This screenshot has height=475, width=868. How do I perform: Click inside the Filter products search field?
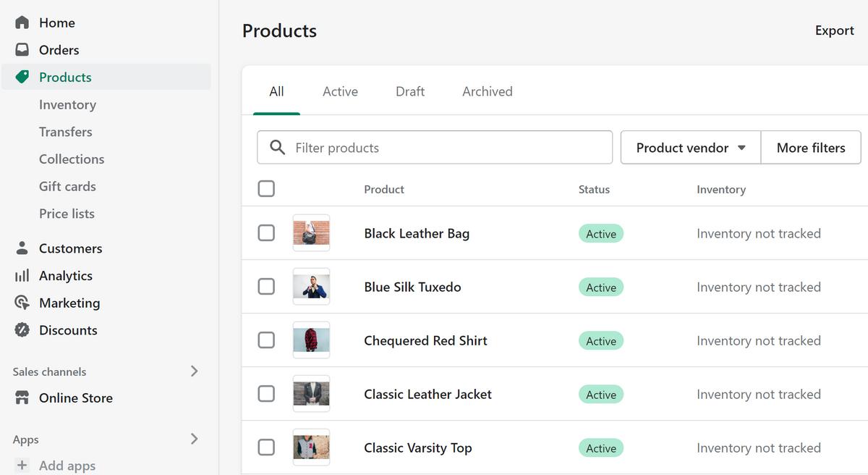coord(434,147)
